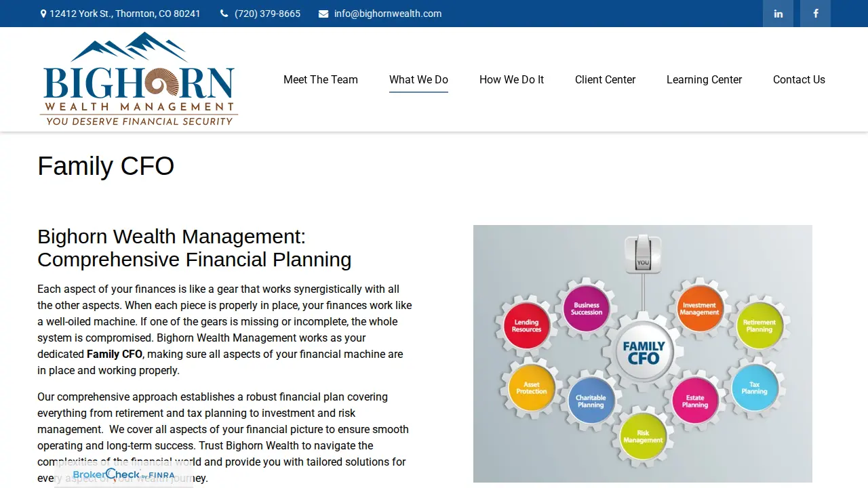Click the Estate Planning pink gear
Screen dimensions: 868x488
[x=695, y=401]
